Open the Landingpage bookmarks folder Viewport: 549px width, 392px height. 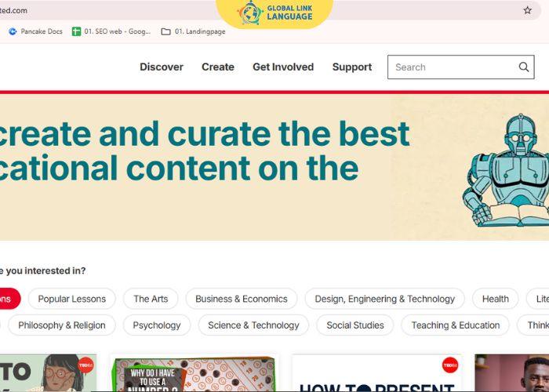pyautogui.click(x=193, y=31)
